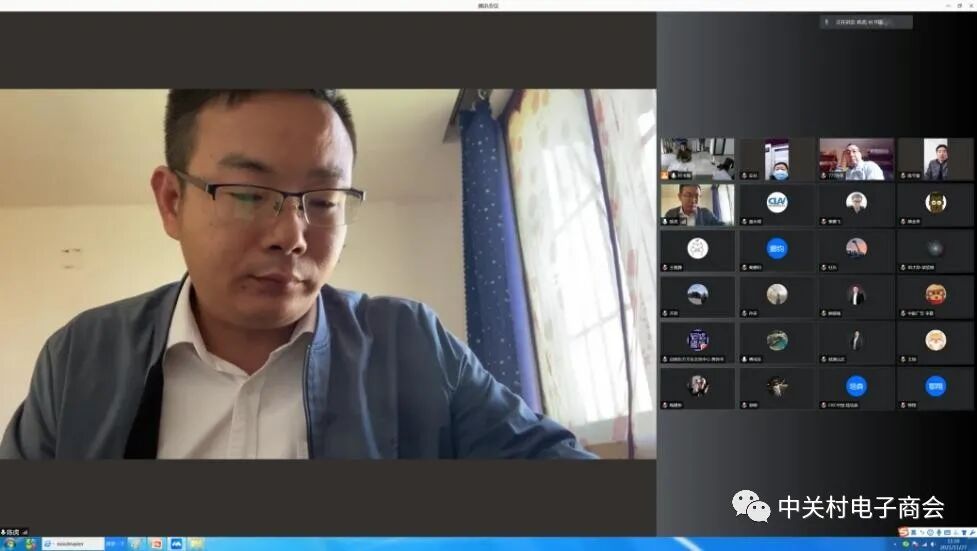
Task: Select the blue CLAV logo participant tile
Action: coord(776,204)
